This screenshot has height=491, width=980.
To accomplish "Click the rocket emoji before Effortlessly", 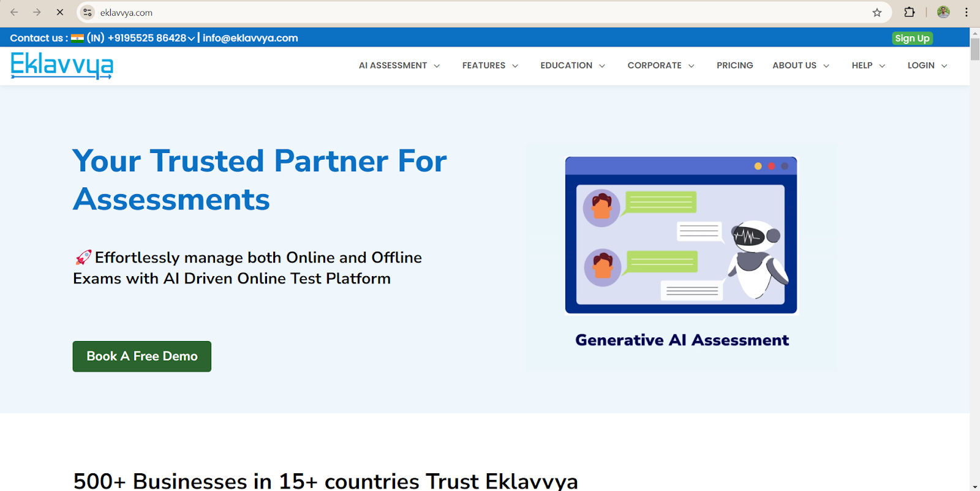I will point(83,258).
